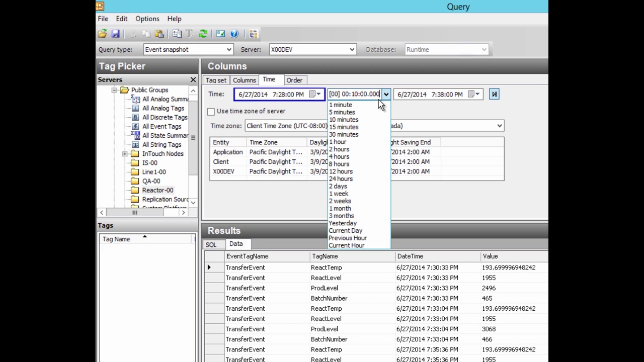Click the Servers tree scroll-right arrow
This screenshot has height=362, width=644.
click(x=183, y=213)
